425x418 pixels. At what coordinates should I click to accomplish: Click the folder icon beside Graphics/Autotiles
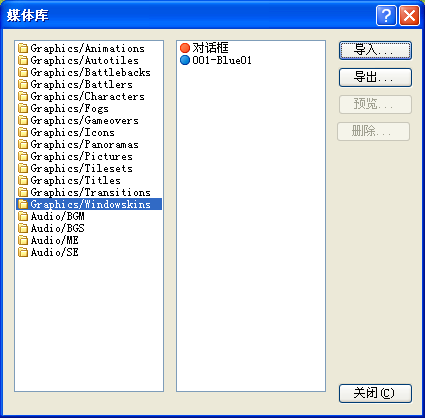click(x=23, y=60)
